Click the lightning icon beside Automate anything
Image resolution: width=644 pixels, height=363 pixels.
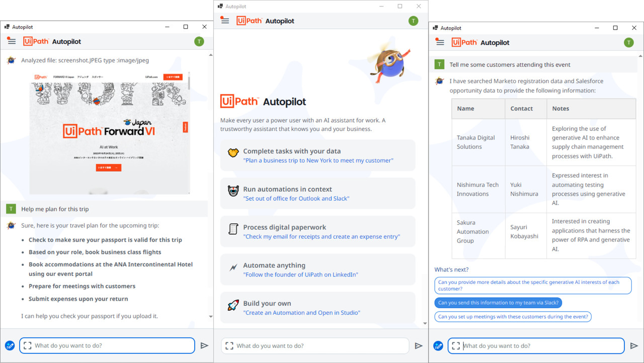click(x=233, y=268)
